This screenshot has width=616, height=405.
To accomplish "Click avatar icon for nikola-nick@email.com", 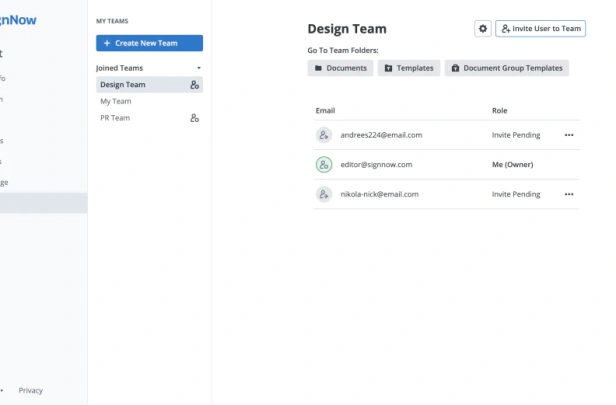I will click(x=324, y=194).
